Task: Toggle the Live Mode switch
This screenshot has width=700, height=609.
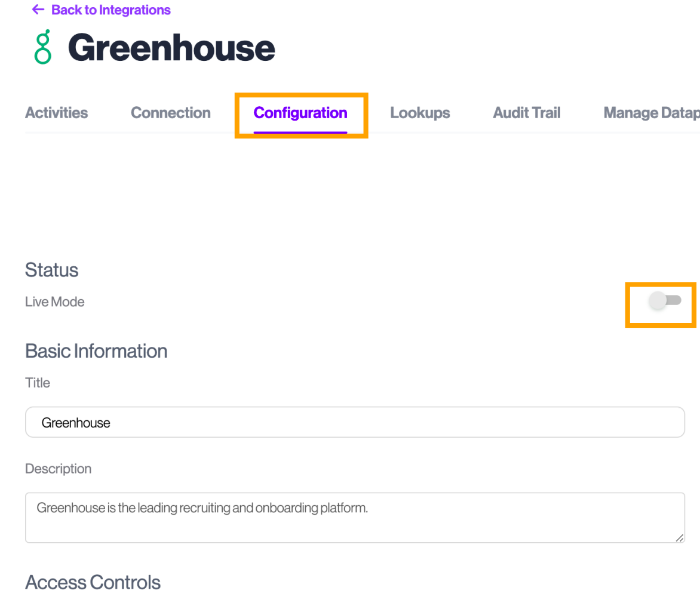Action: (665, 300)
